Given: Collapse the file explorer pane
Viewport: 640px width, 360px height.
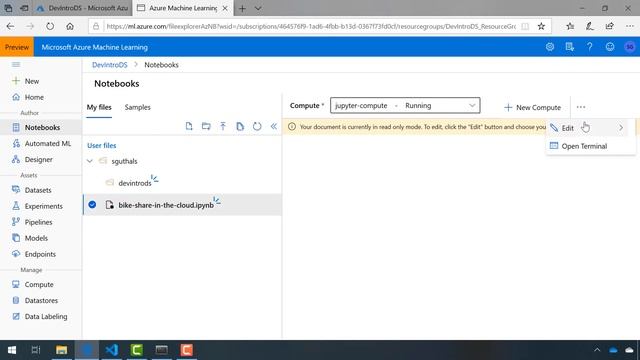Looking at the screenshot, I should pyautogui.click(x=274, y=126).
